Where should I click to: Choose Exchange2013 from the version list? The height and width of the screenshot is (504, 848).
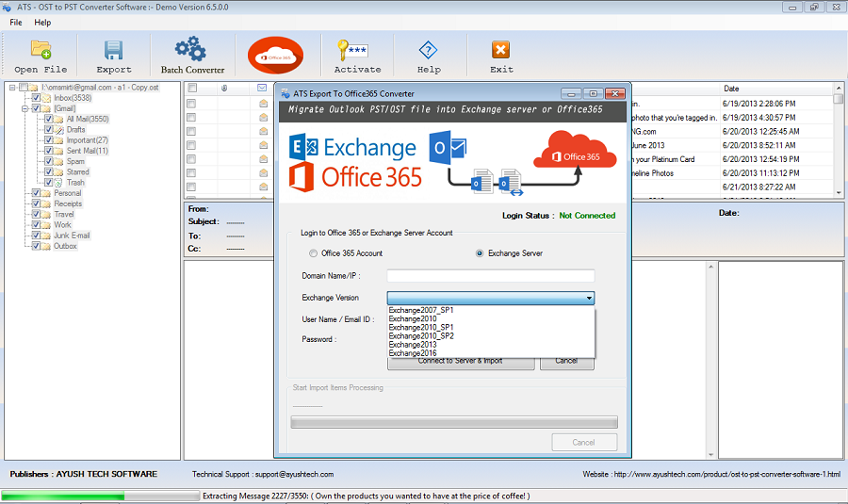coord(491,345)
